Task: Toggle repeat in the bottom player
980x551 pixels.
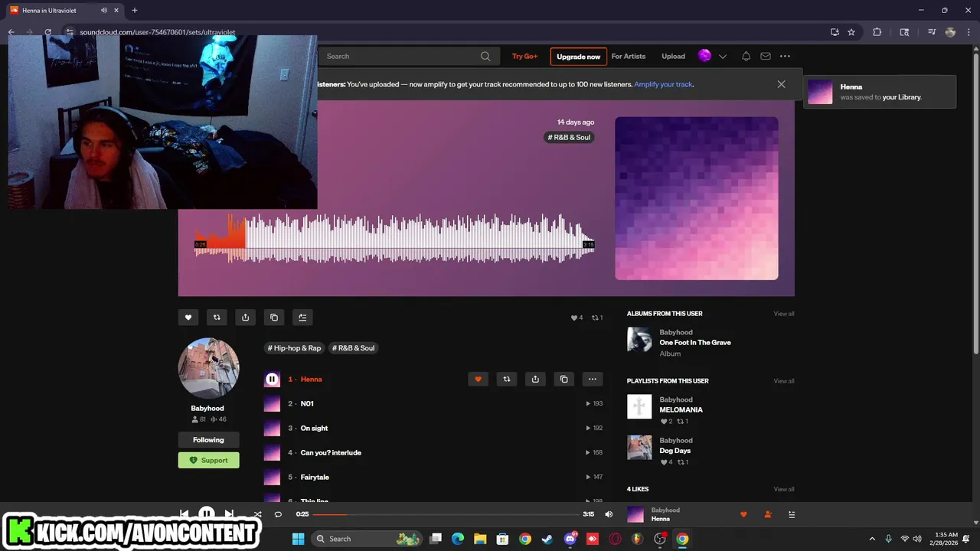Action: [278, 514]
